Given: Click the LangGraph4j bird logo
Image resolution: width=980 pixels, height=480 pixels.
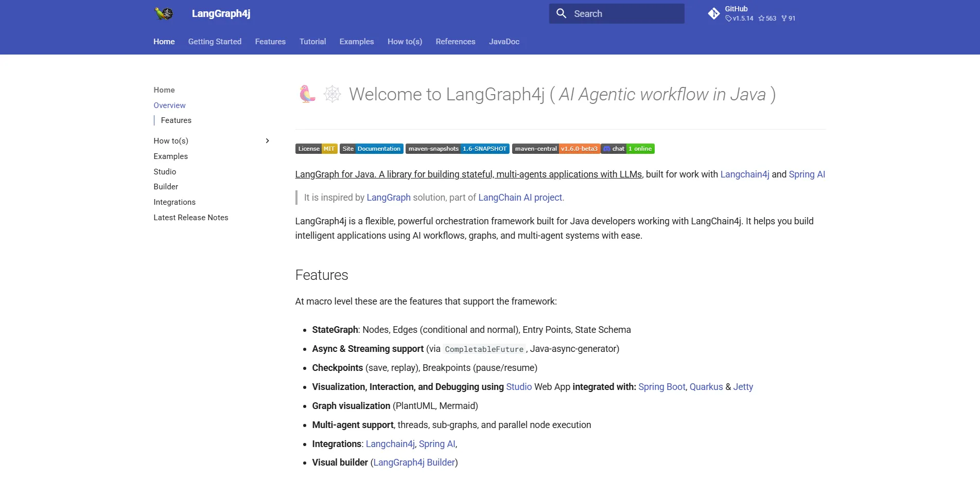Looking at the screenshot, I should [x=163, y=13].
